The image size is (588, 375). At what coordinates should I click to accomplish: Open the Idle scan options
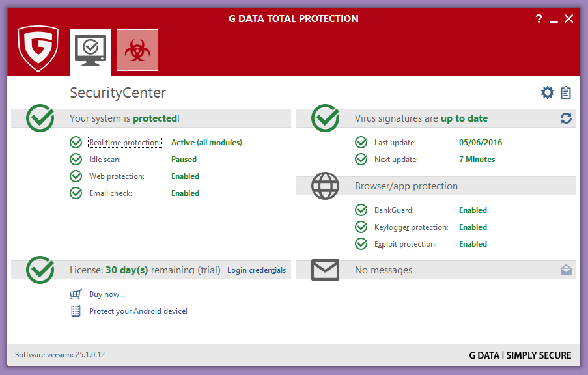click(105, 160)
